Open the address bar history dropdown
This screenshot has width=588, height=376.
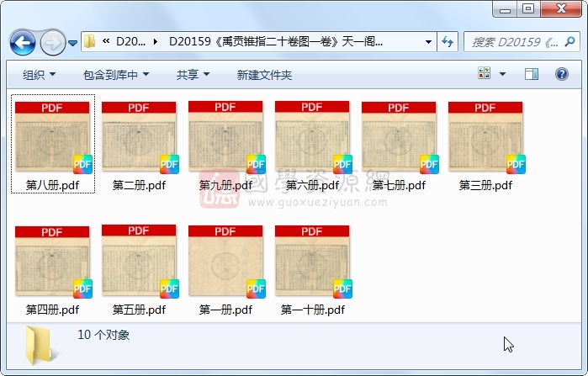[428, 41]
